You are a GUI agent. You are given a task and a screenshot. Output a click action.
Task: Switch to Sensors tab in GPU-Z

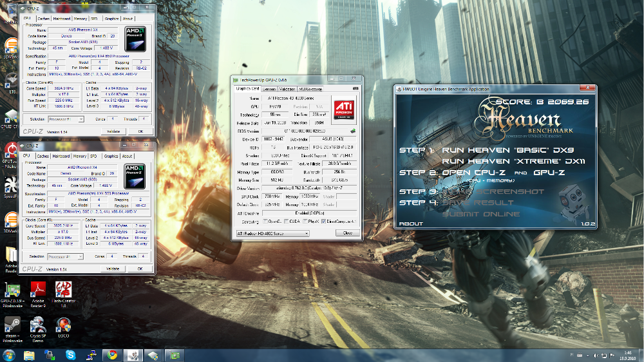[269, 89]
